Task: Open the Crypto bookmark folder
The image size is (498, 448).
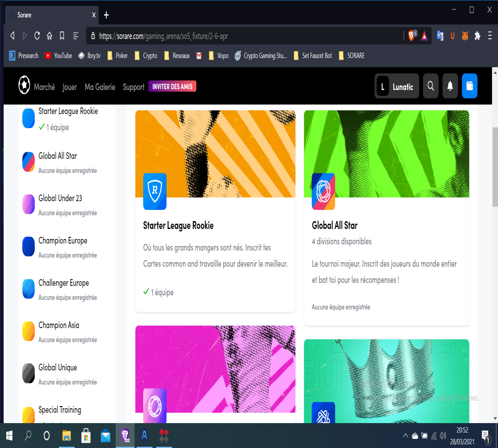Action: (x=146, y=56)
